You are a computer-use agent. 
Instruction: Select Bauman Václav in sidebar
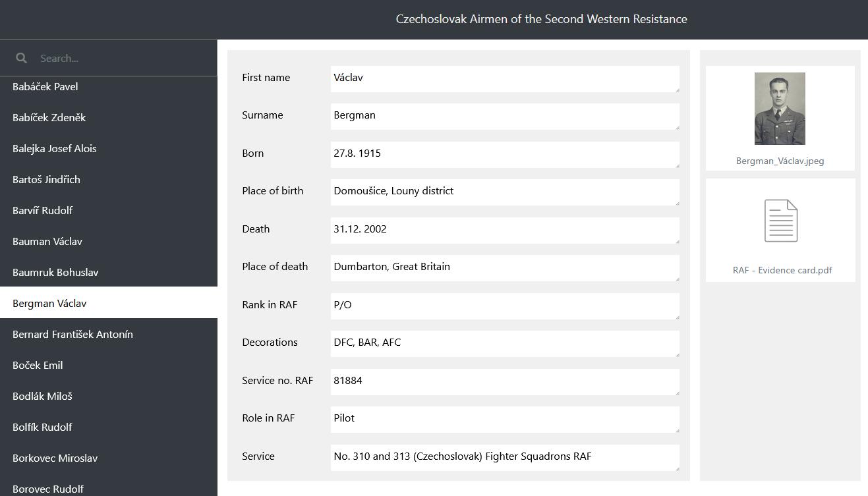(109, 241)
